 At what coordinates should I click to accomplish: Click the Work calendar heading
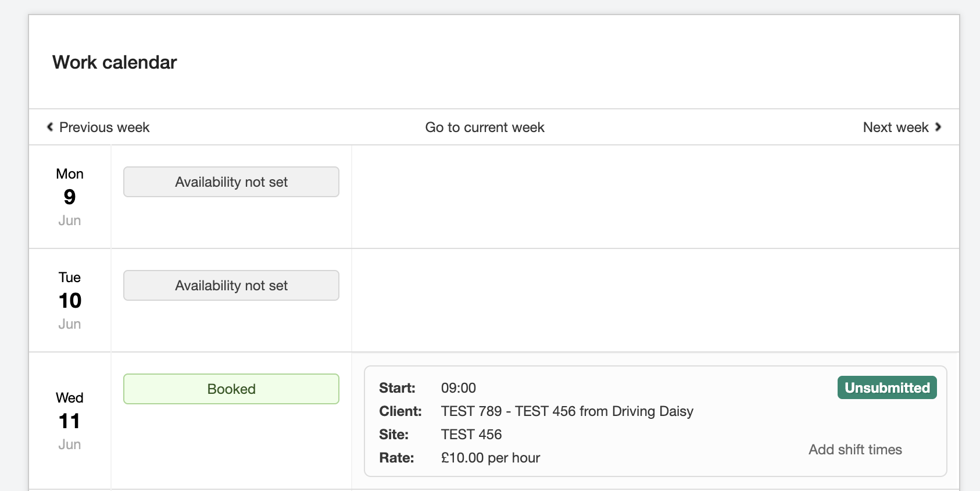click(x=115, y=62)
